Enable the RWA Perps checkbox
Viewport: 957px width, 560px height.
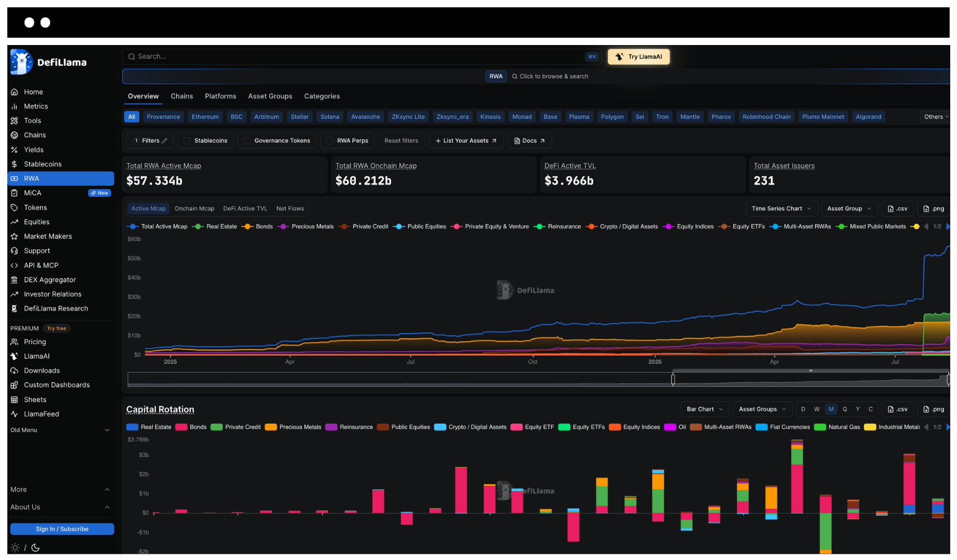tap(330, 141)
